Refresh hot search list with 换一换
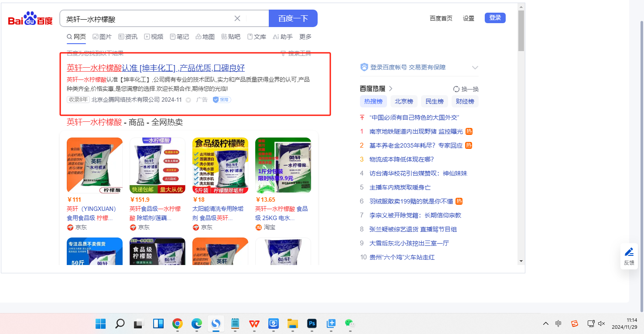This screenshot has height=334, width=644. [x=466, y=89]
